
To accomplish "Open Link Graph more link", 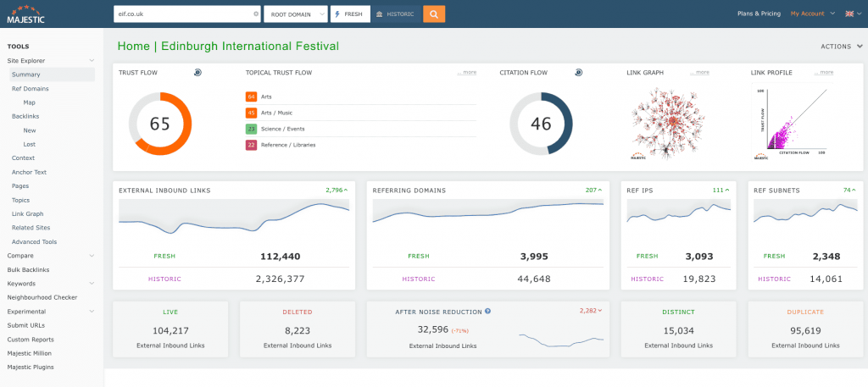I will tap(699, 73).
